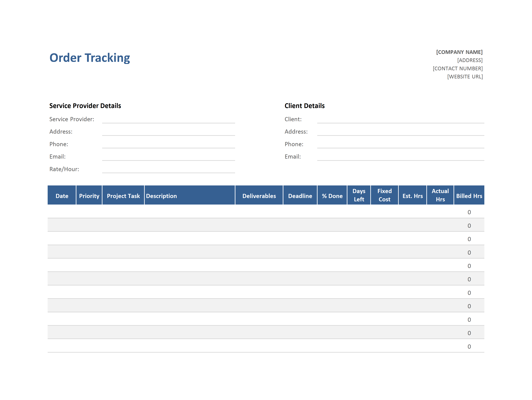Click the Service Provider: label
The width and height of the screenshot is (532, 400).
click(72, 119)
